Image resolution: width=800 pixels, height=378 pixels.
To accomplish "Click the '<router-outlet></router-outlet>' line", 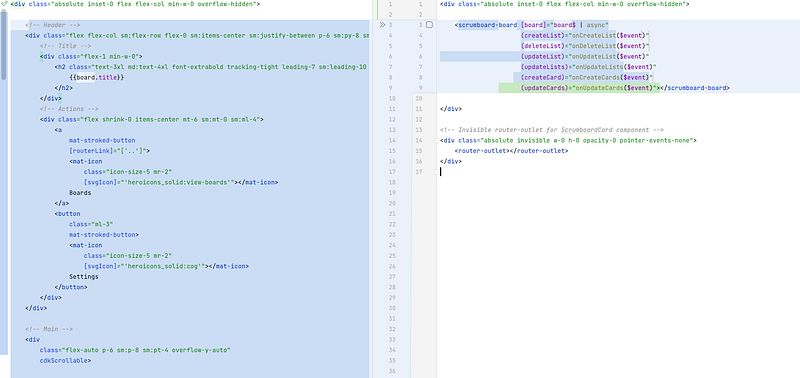I will click(511, 151).
